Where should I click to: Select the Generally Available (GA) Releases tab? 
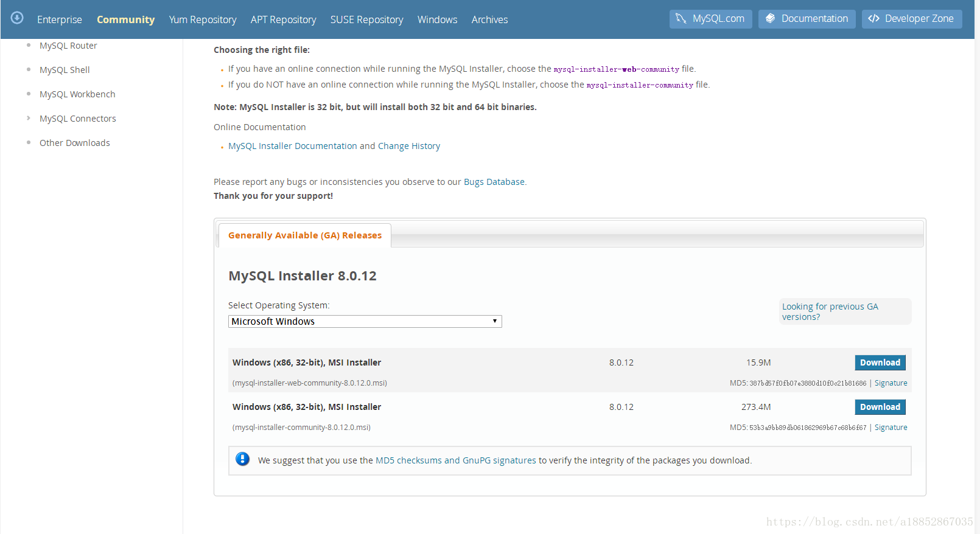tap(305, 235)
